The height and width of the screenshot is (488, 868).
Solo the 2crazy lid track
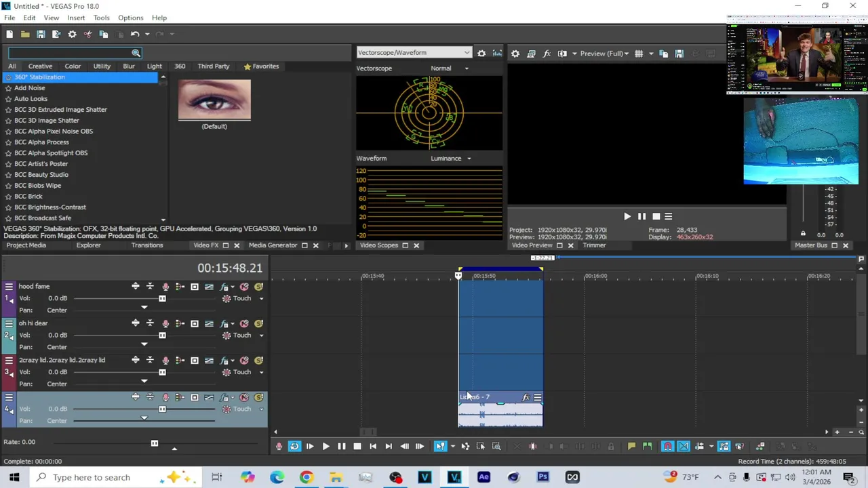(x=258, y=361)
